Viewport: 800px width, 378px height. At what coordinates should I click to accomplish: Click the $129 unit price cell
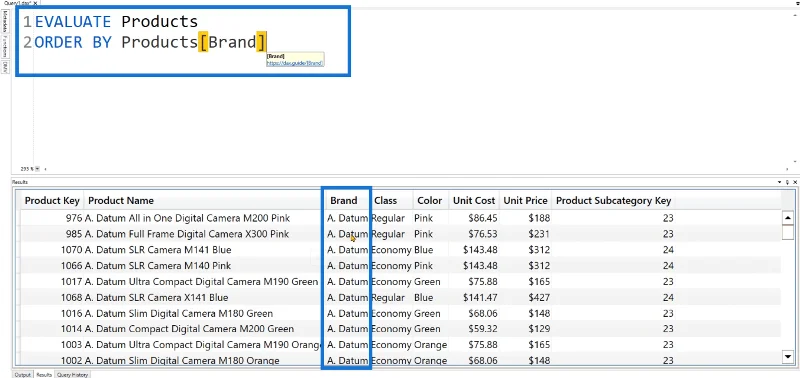click(526, 329)
